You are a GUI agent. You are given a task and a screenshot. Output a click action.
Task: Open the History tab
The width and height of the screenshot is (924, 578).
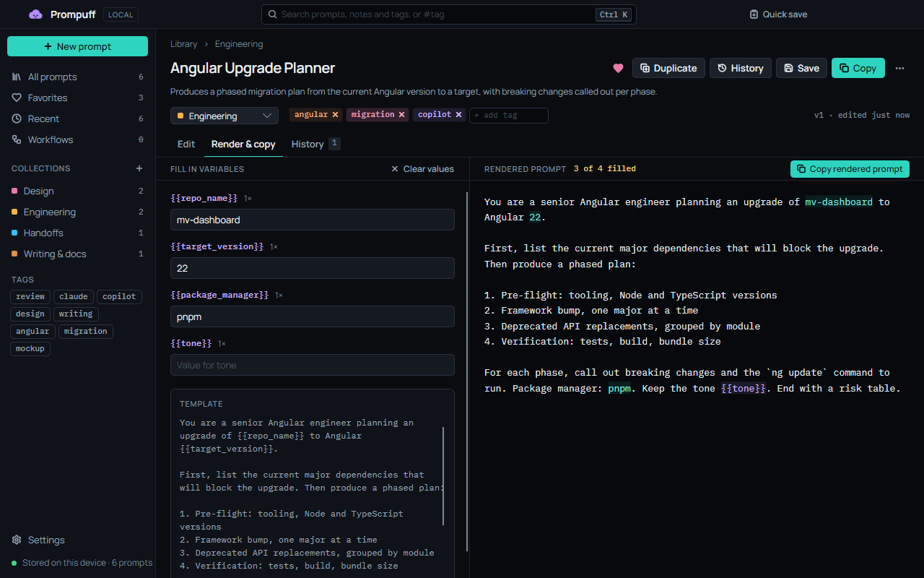pyautogui.click(x=315, y=144)
